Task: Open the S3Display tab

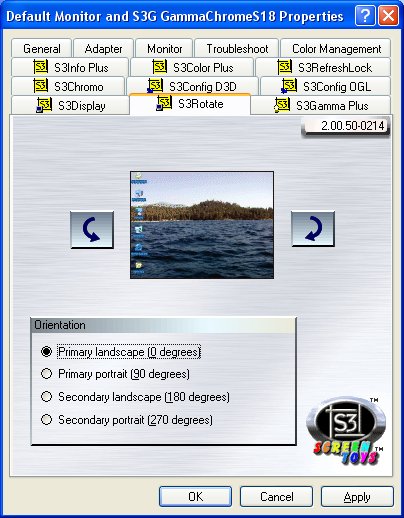Action: (x=70, y=106)
